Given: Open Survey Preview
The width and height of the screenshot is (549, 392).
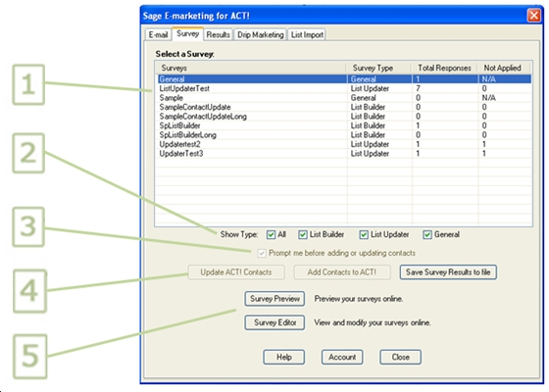Looking at the screenshot, I should (x=274, y=299).
